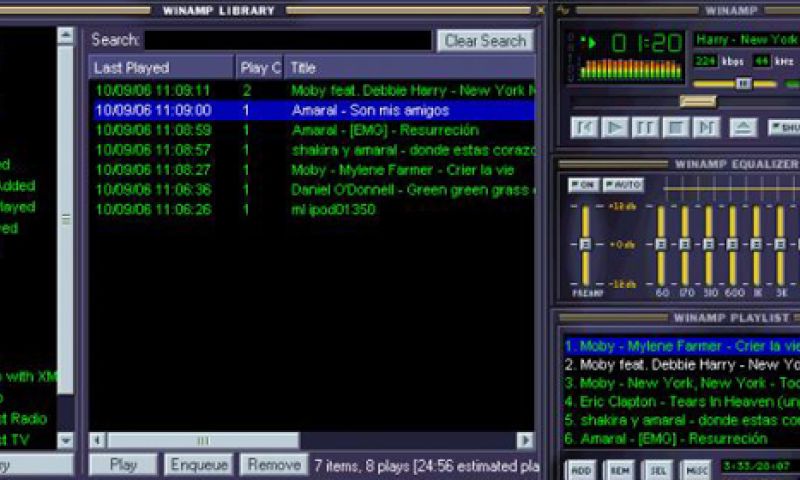Viewport: 800px width, 480px height.
Task: Toggle the Shuffle button
Action: (x=784, y=128)
